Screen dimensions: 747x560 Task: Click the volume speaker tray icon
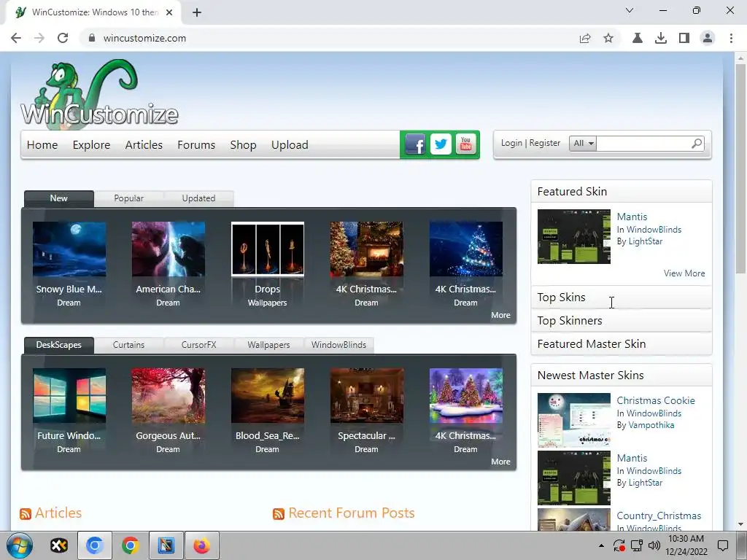[x=654, y=545]
